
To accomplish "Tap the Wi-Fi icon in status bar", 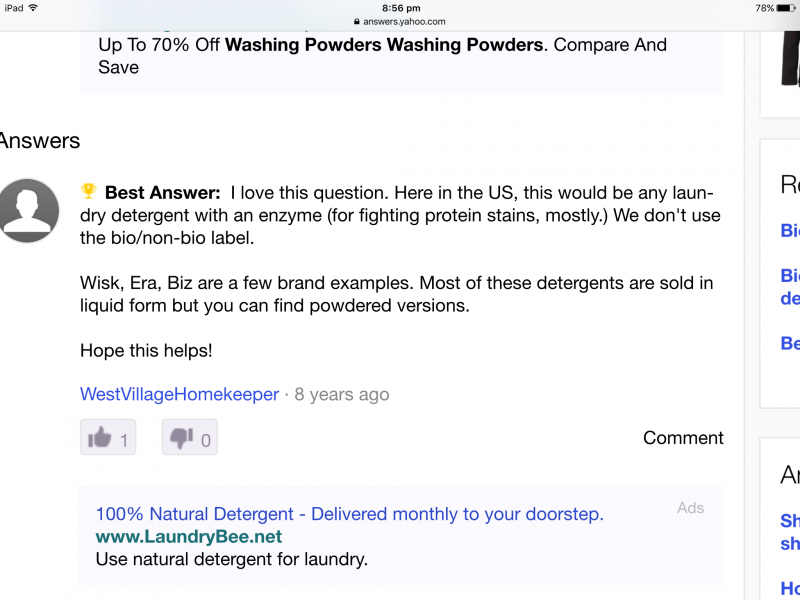I will coord(33,8).
